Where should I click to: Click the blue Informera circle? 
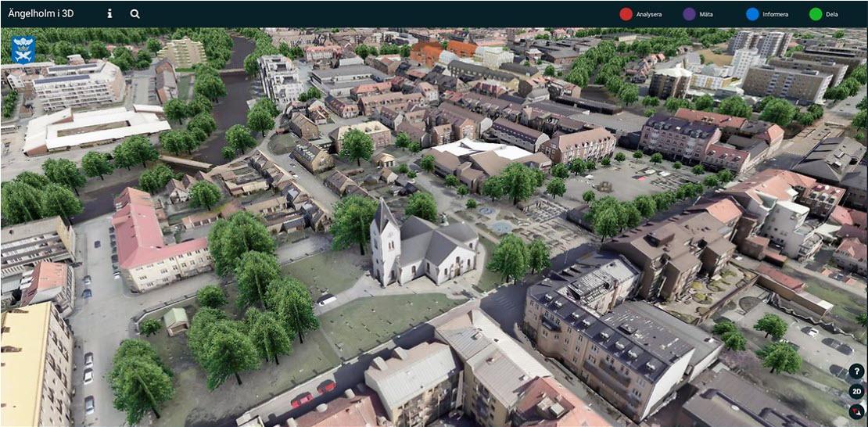[x=752, y=13]
